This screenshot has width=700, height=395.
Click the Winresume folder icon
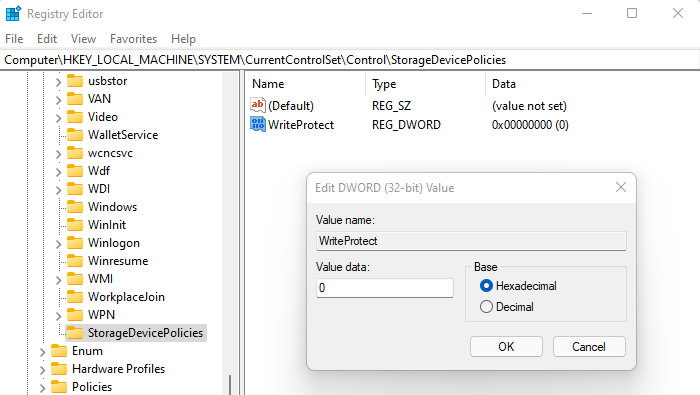tap(75, 261)
